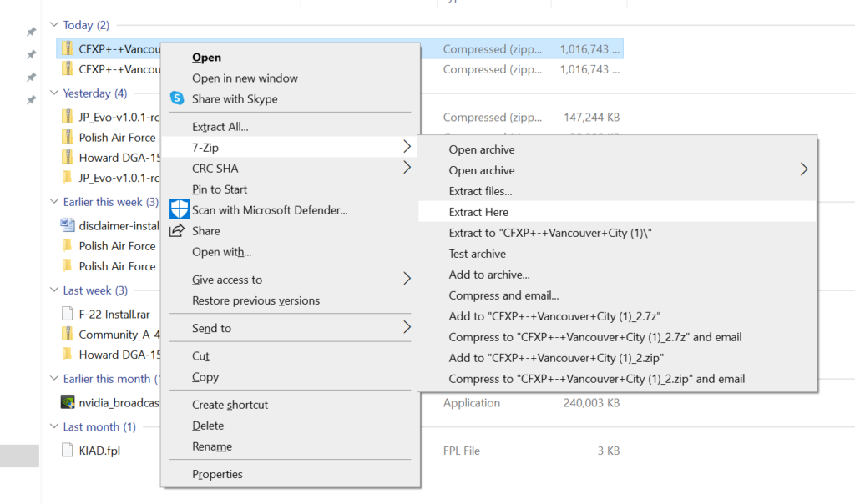Open the 7-Zip submenu entry
Viewport: 855px width, 504px height.
click(290, 147)
